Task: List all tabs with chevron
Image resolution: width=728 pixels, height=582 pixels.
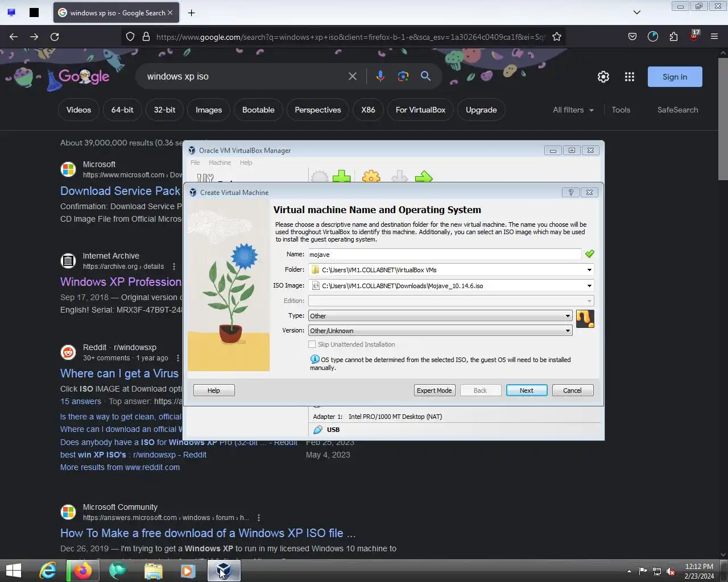Action: [637, 13]
